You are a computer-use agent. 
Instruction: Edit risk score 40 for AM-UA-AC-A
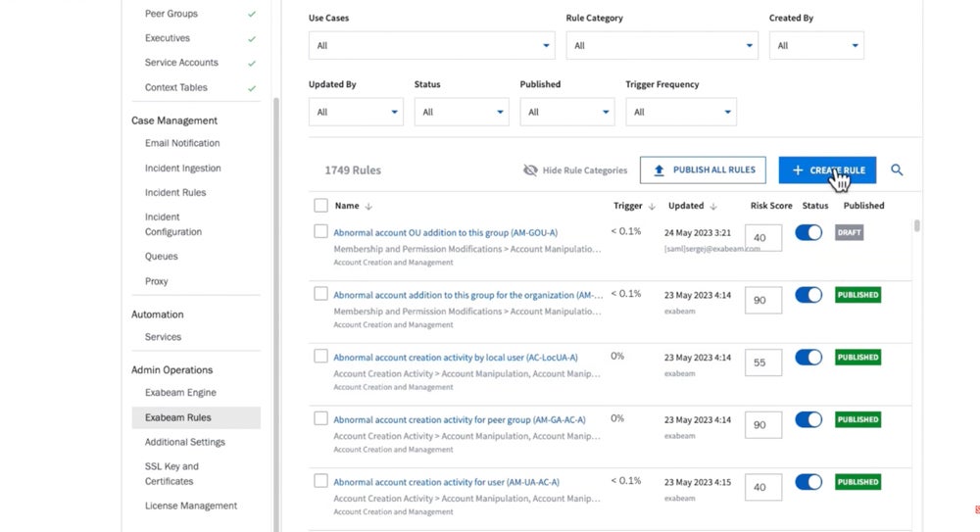[763, 487]
